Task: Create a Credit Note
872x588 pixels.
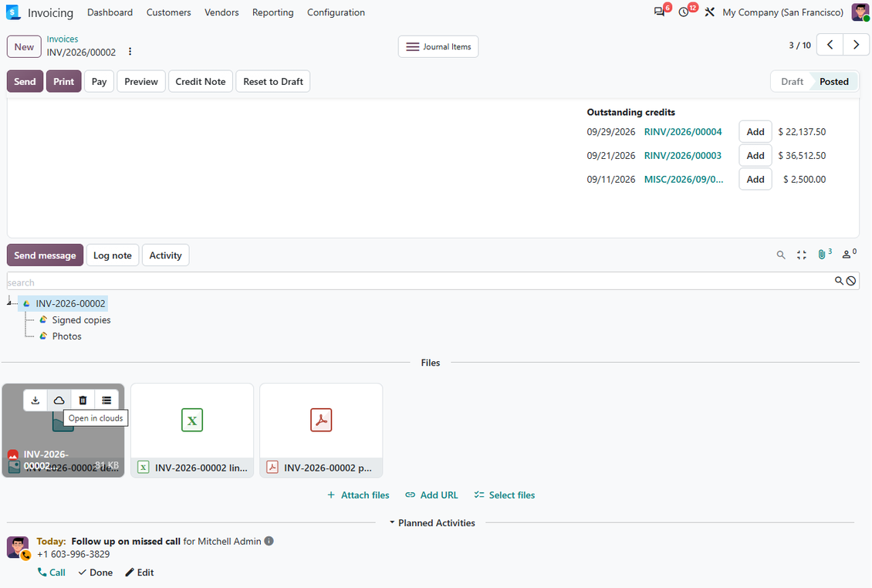Action: [200, 81]
